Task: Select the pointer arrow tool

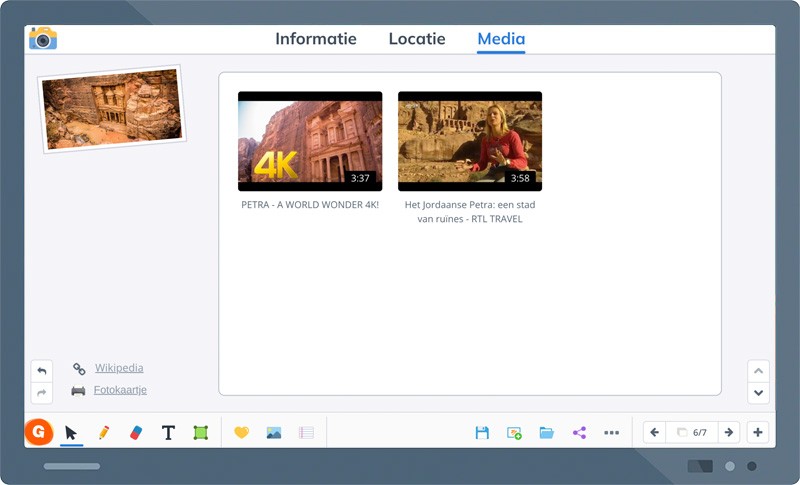Action: click(x=71, y=433)
